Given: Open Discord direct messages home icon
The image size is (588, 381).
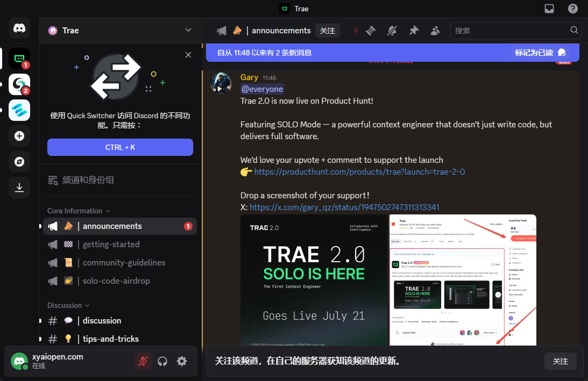Looking at the screenshot, I should (x=19, y=28).
